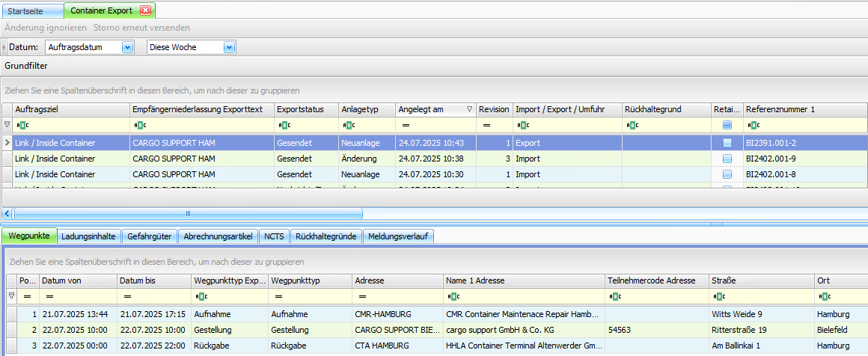Sort by the Angelegt am column header
Image resolution: width=868 pixels, height=356 pixels.
click(x=430, y=109)
